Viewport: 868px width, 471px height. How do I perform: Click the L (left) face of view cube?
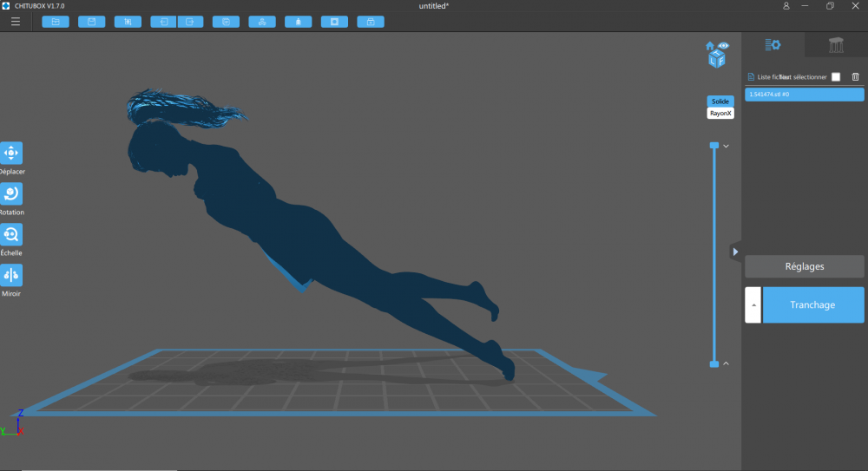click(x=713, y=61)
